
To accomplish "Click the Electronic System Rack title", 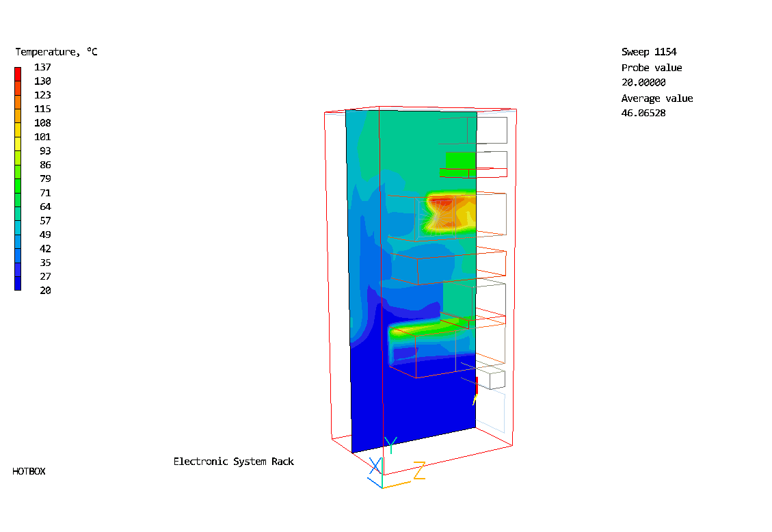I will pos(233,462).
